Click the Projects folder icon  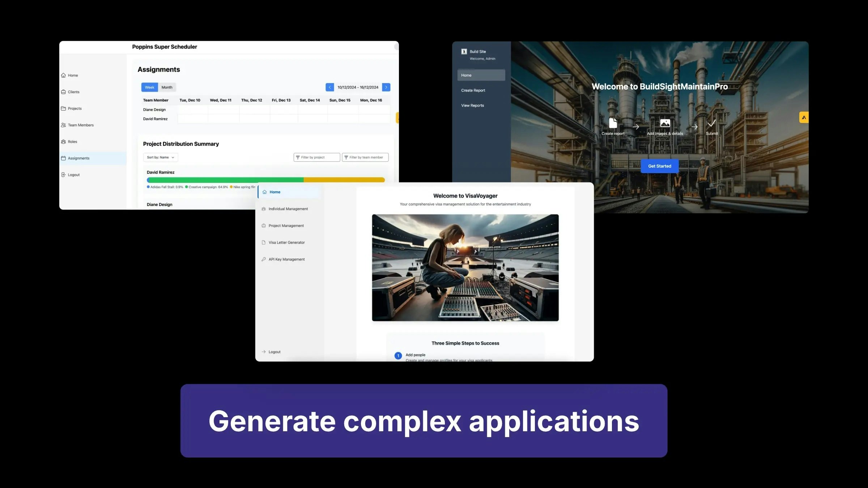64,108
